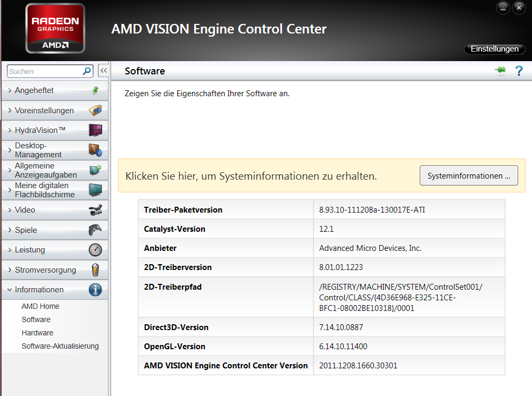Click the HydraVision monitor icon
532x396 pixels.
[95, 130]
